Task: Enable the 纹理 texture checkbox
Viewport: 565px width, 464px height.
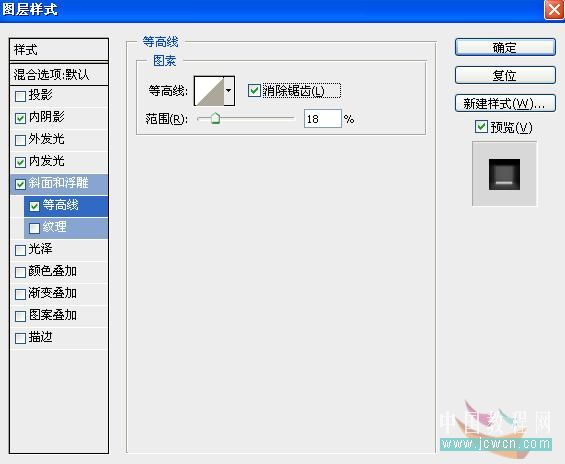Action: tap(34, 228)
